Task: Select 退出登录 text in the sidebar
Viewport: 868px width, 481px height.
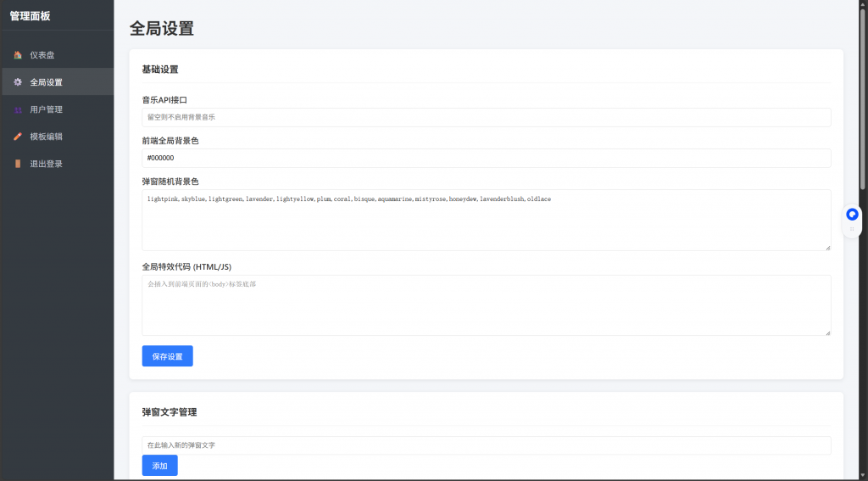Action: point(46,164)
